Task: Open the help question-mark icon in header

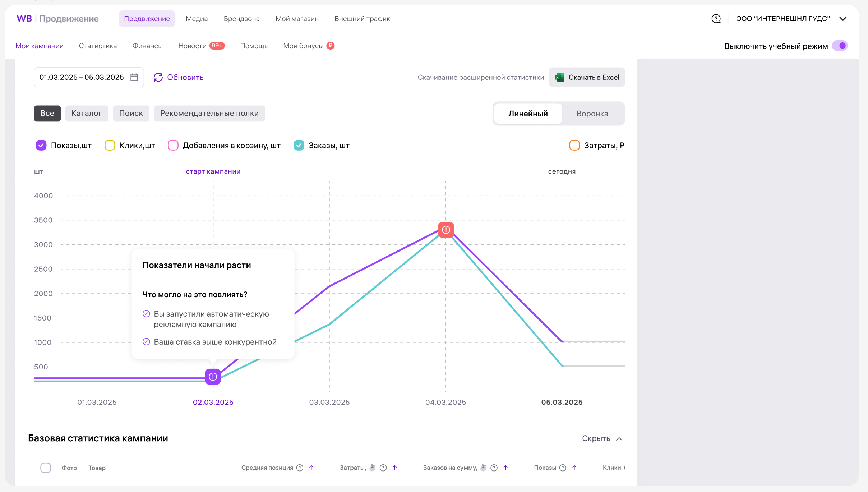Action: (x=716, y=19)
